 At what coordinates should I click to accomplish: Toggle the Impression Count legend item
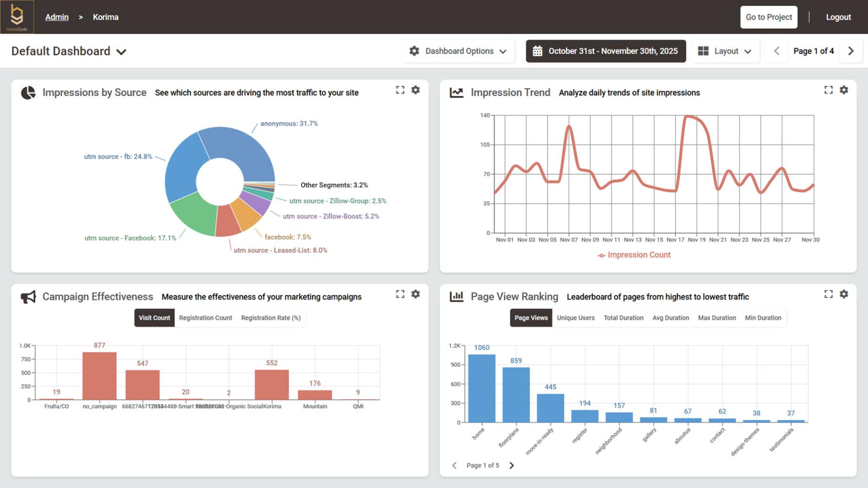point(634,255)
